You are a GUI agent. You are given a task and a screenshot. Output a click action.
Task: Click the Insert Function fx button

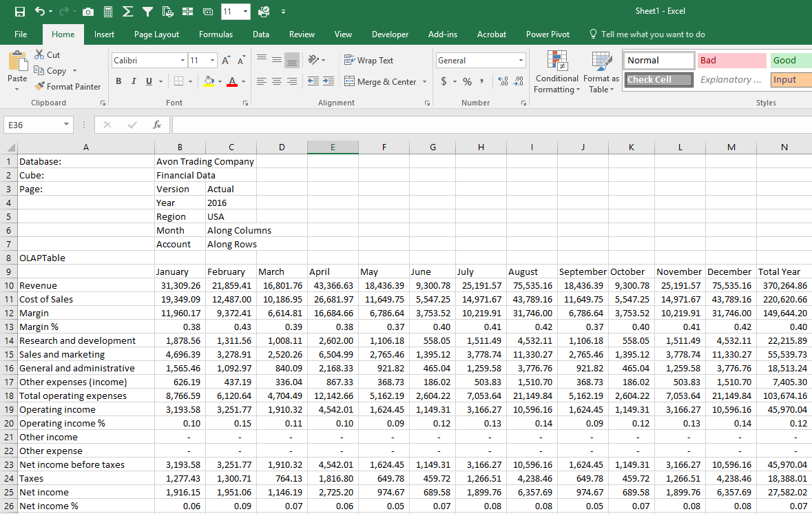[157, 125]
